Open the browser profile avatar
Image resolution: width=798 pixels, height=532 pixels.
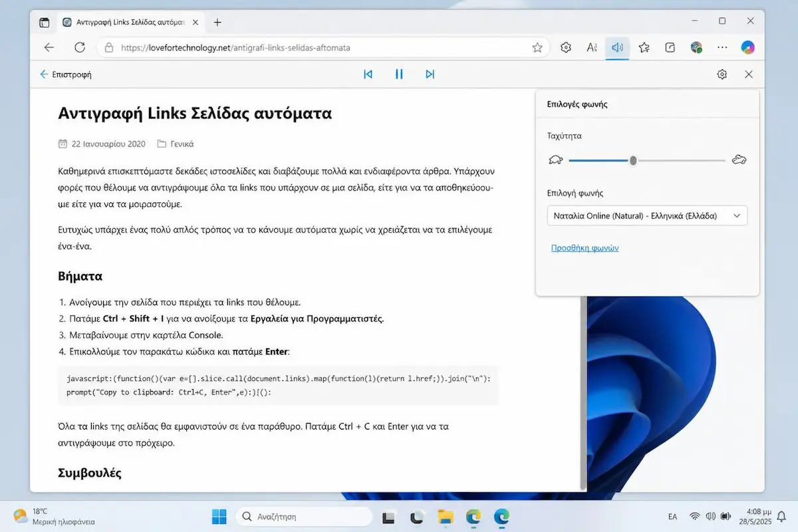tap(696, 47)
